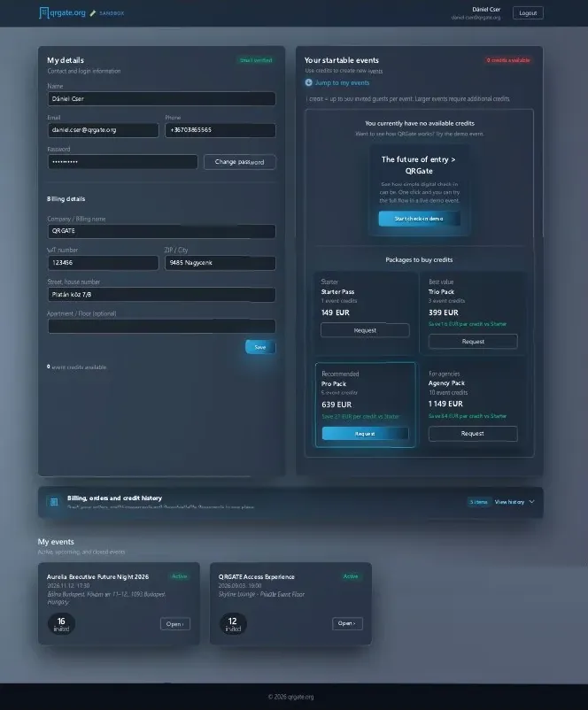Click the Company / Billing name field
This screenshot has width=588, height=710.
click(x=162, y=231)
